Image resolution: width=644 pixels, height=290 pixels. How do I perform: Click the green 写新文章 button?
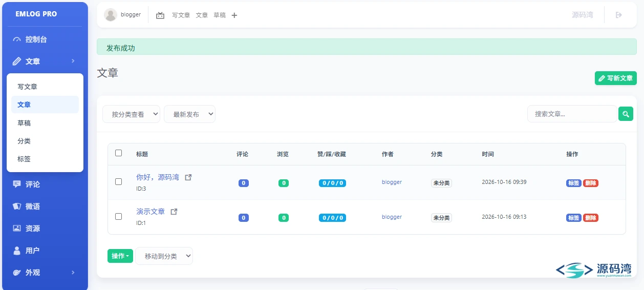point(616,78)
